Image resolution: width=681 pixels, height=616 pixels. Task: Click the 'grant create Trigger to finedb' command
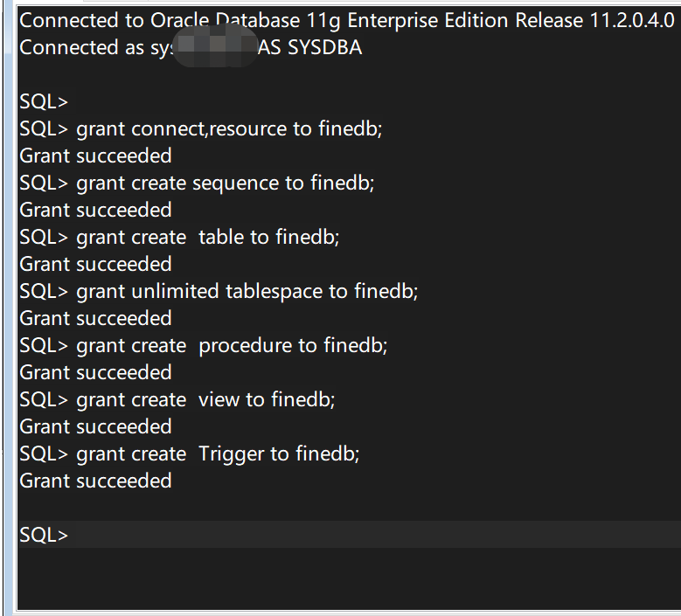tap(218, 453)
